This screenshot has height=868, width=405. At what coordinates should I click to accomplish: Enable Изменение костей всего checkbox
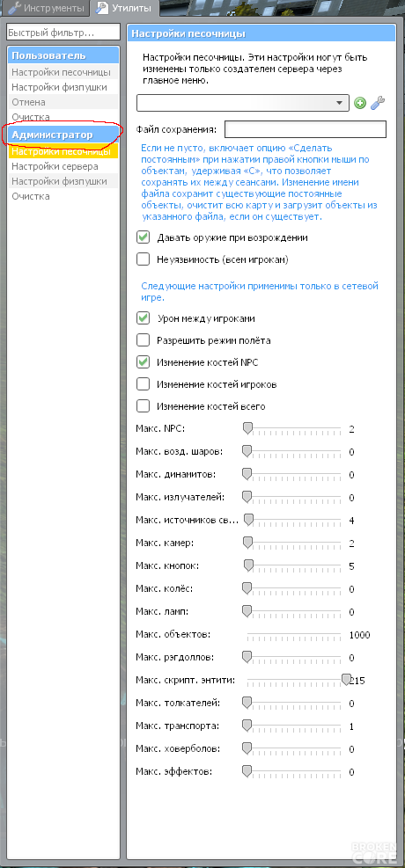[143, 406]
